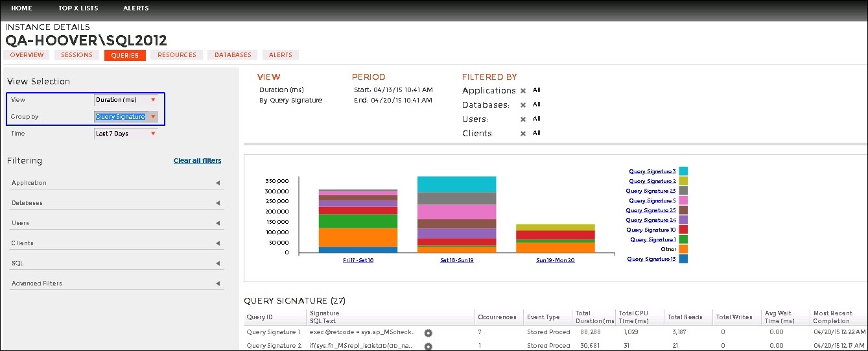Select the Query Signature 2 table row cell
The height and width of the screenshot is (351, 868).
pos(274,346)
